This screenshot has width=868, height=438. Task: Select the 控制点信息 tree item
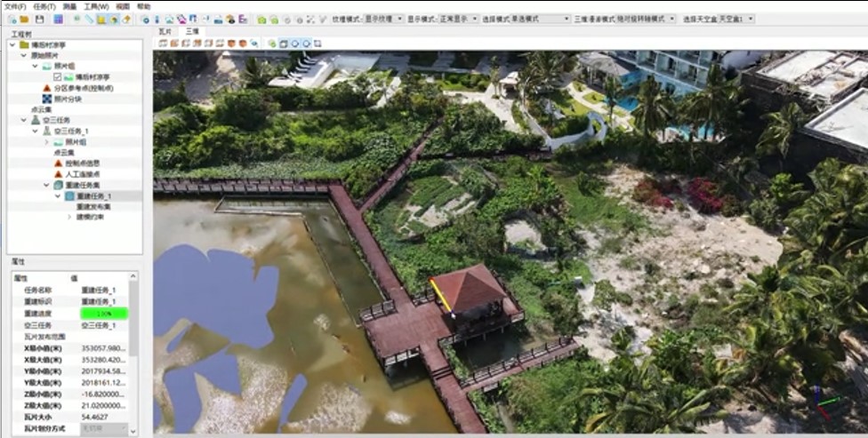tap(83, 163)
